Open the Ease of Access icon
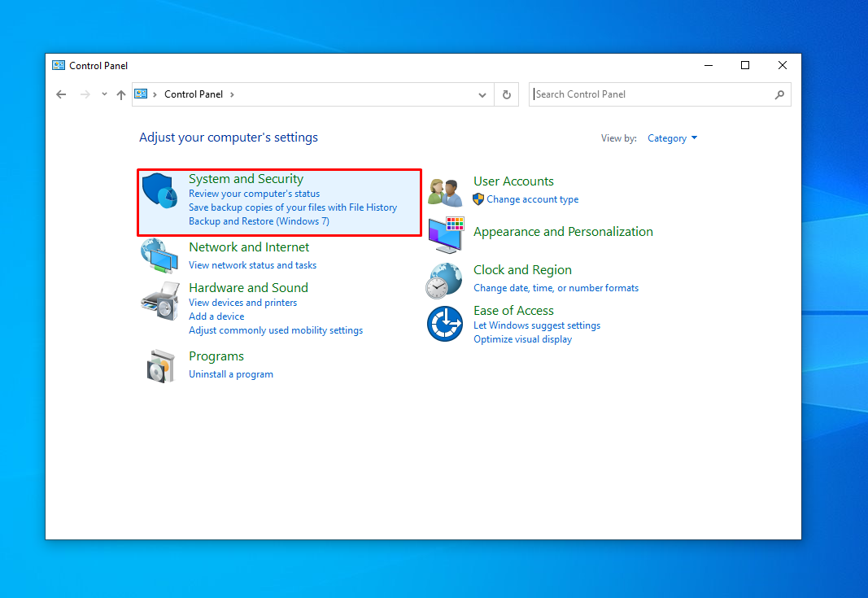The image size is (868, 598). [445, 324]
